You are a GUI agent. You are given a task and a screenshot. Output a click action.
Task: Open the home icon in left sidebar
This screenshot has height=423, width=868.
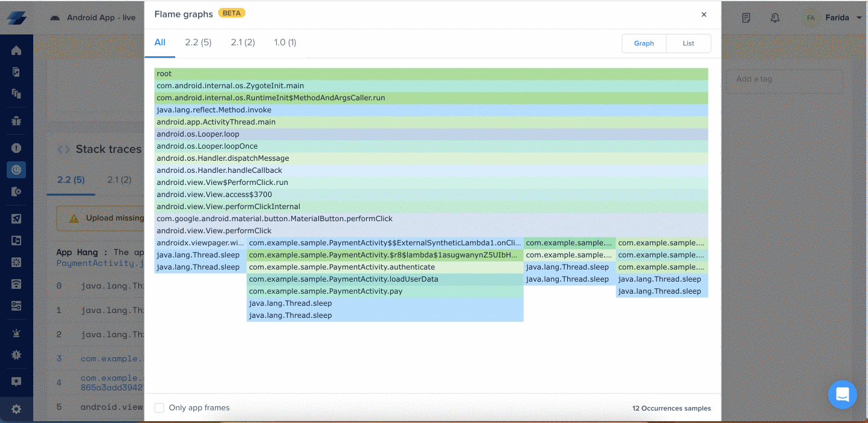tap(16, 50)
